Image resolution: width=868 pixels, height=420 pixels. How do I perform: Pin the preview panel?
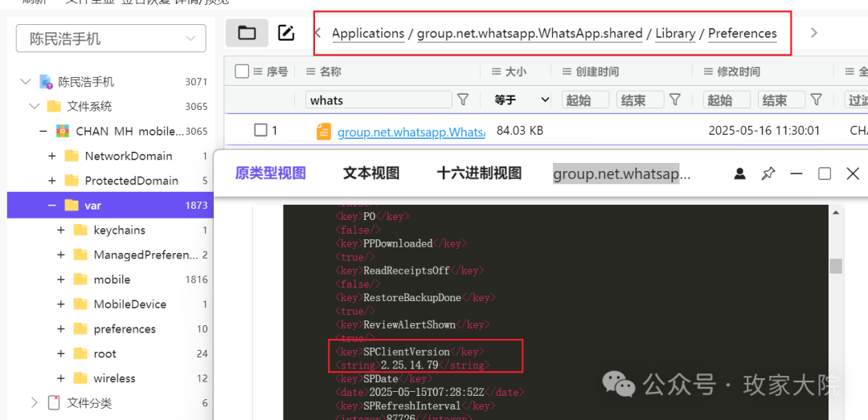(768, 173)
